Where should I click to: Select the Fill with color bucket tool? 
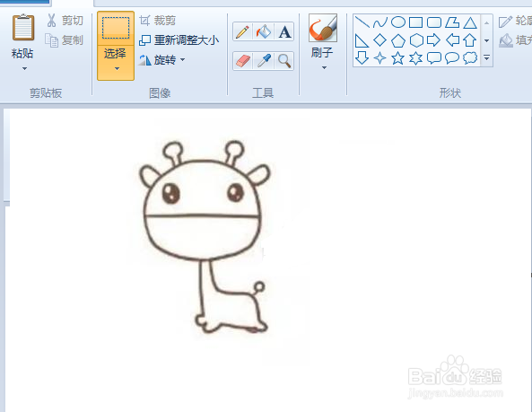point(263,32)
